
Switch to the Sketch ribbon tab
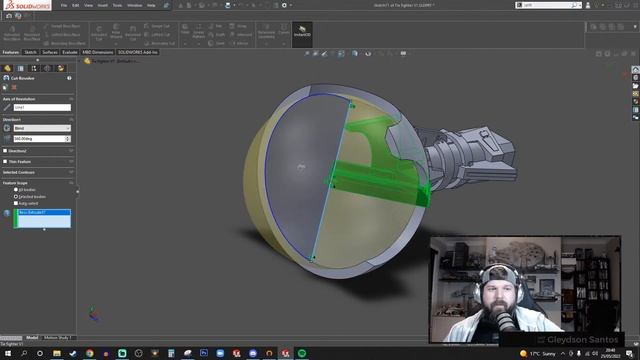click(x=30, y=52)
